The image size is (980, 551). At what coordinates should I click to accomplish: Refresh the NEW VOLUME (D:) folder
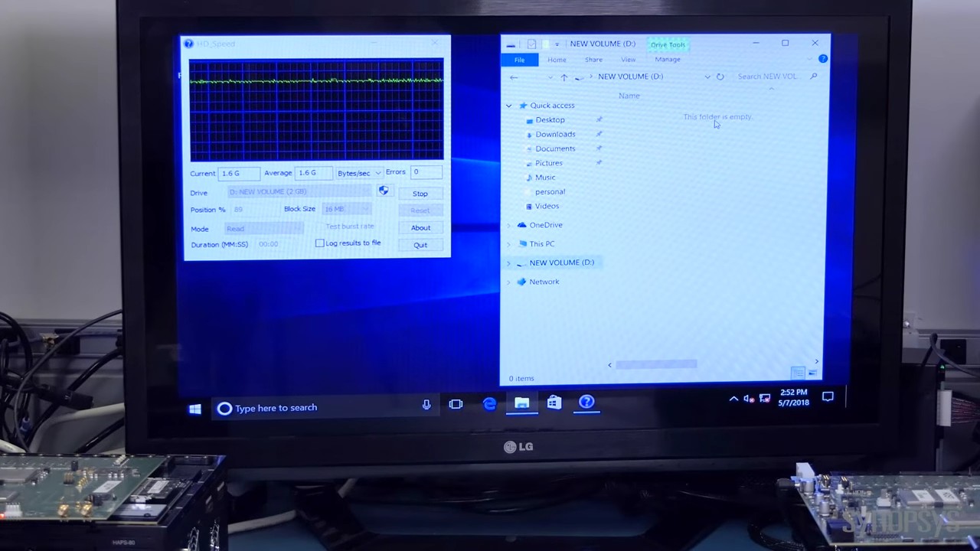coord(720,77)
